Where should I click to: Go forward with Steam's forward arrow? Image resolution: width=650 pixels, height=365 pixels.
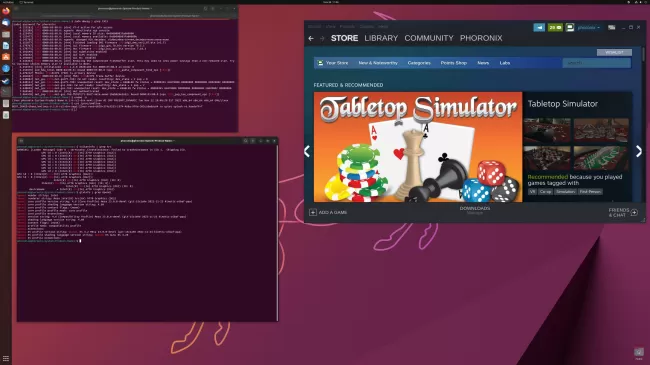click(322, 38)
